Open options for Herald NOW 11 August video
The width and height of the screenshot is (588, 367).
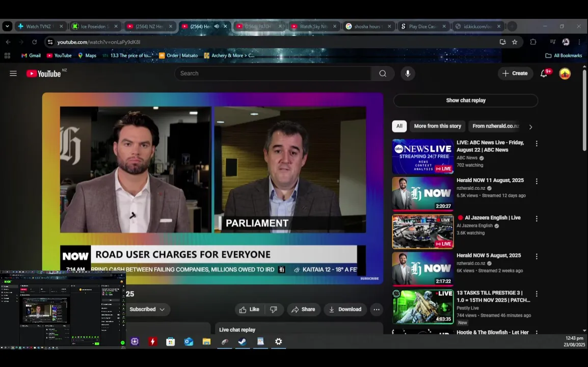coord(537,181)
